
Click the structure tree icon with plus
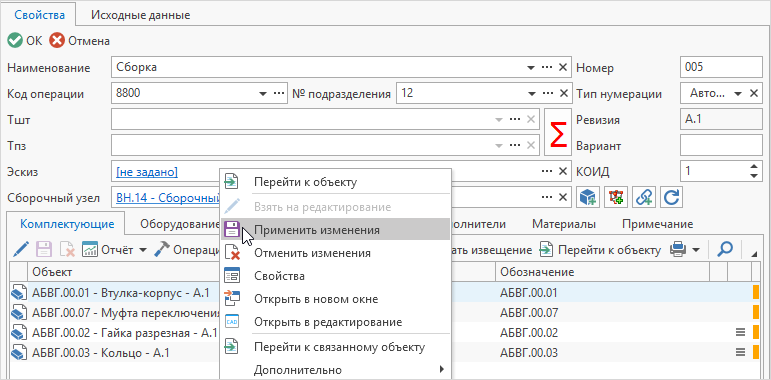coord(615,197)
